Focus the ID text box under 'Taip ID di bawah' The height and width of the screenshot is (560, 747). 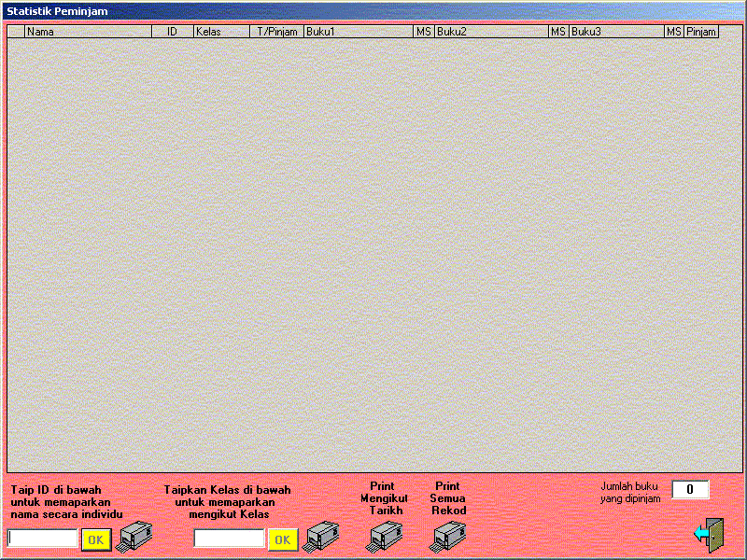click(x=43, y=539)
